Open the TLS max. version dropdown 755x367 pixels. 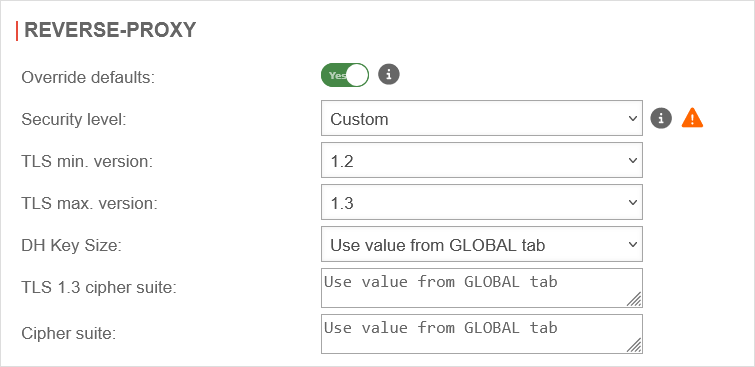pyautogui.click(x=482, y=202)
